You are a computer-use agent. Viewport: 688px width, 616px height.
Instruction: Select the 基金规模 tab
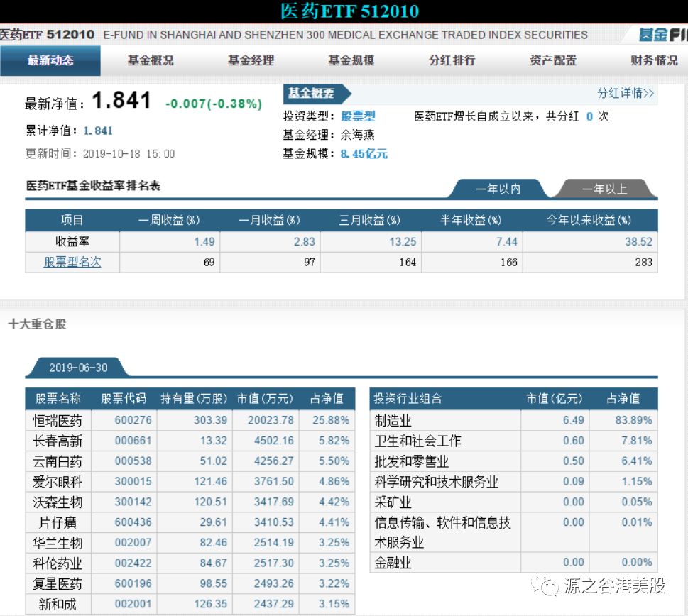tap(351, 60)
